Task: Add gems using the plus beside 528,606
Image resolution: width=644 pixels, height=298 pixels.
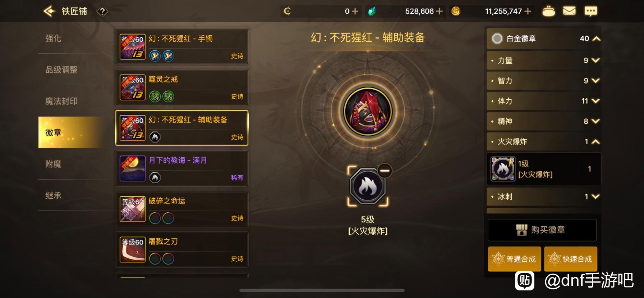Action: pos(439,11)
